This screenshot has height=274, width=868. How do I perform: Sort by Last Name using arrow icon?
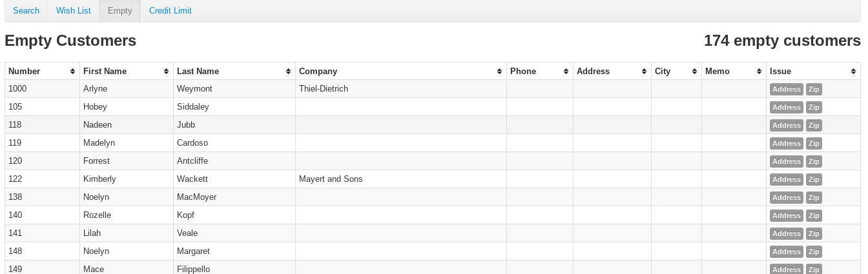click(x=289, y=72)
